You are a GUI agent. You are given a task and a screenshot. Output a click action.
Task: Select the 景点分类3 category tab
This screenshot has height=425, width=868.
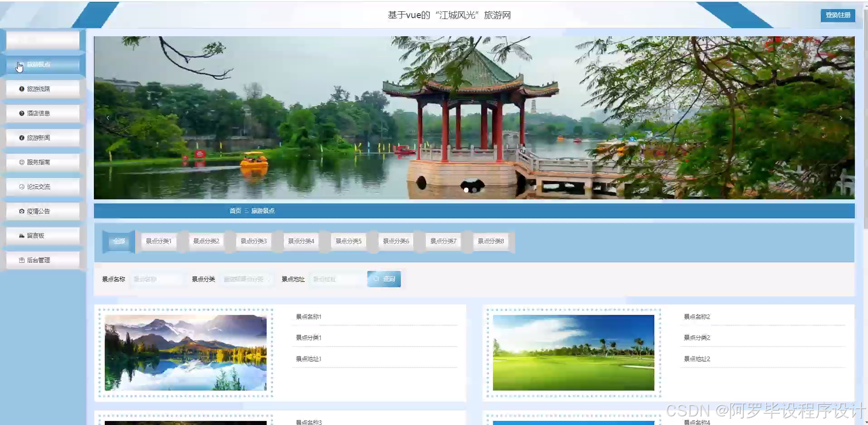(x=254, y=241)
